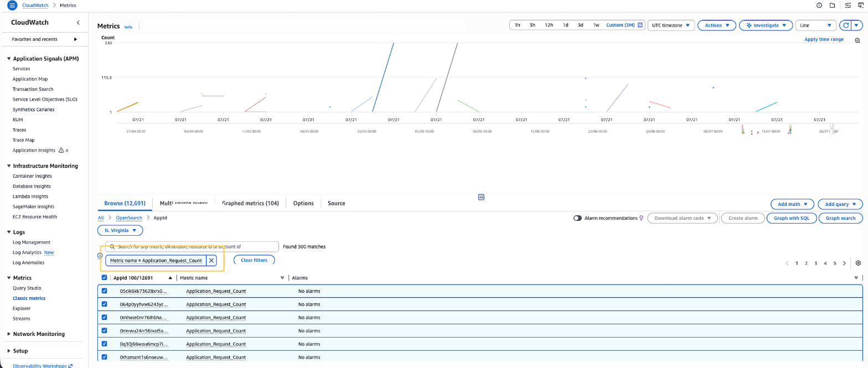Screen dimensions: 868x368
Task: Click the panel resize handle icon below graph
Action: 481,197
